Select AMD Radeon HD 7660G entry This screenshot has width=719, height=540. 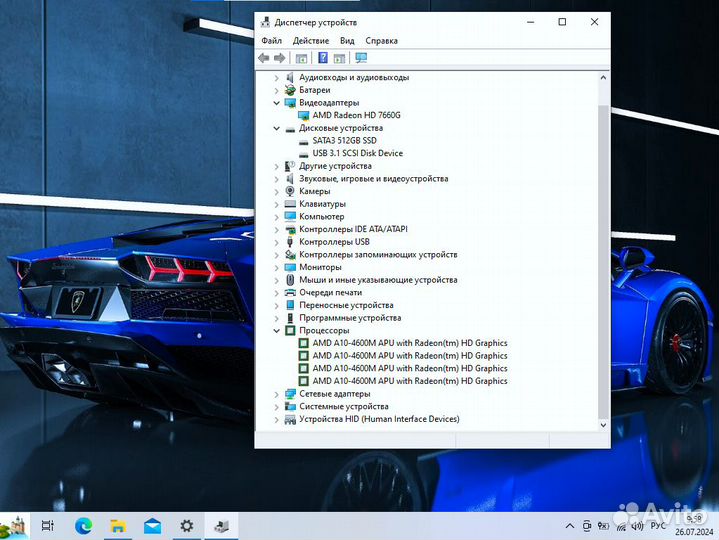pyautogui.click(x=356, y=115)
